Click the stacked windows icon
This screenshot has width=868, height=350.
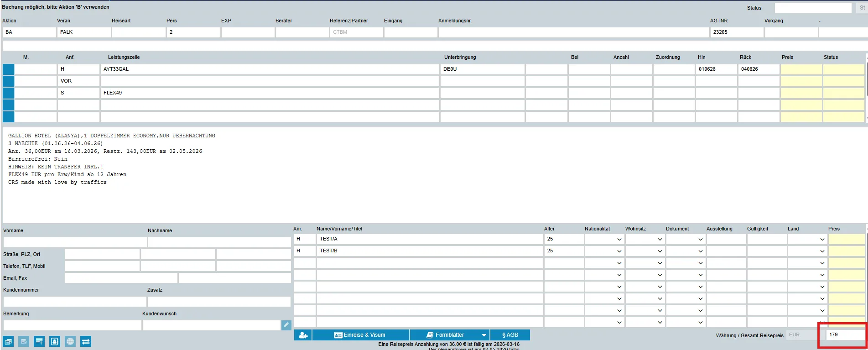click(8, 341)
